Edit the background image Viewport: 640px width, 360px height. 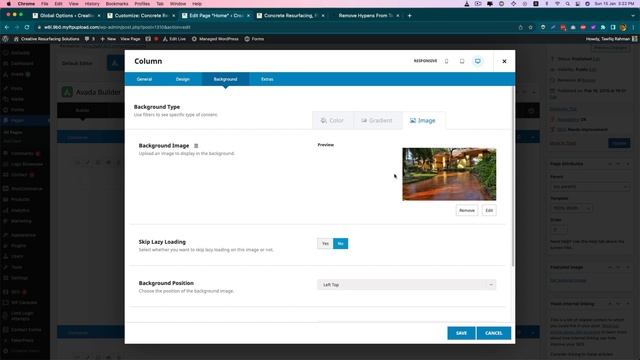click(489, 210)
